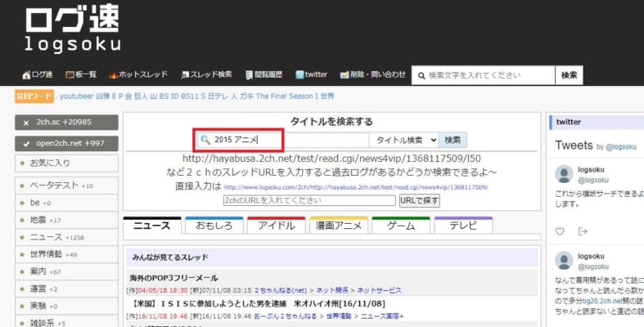This screenshot has height=327, width=644.
Task: Click the 注目ワード orange label
Action: (34, 96)
